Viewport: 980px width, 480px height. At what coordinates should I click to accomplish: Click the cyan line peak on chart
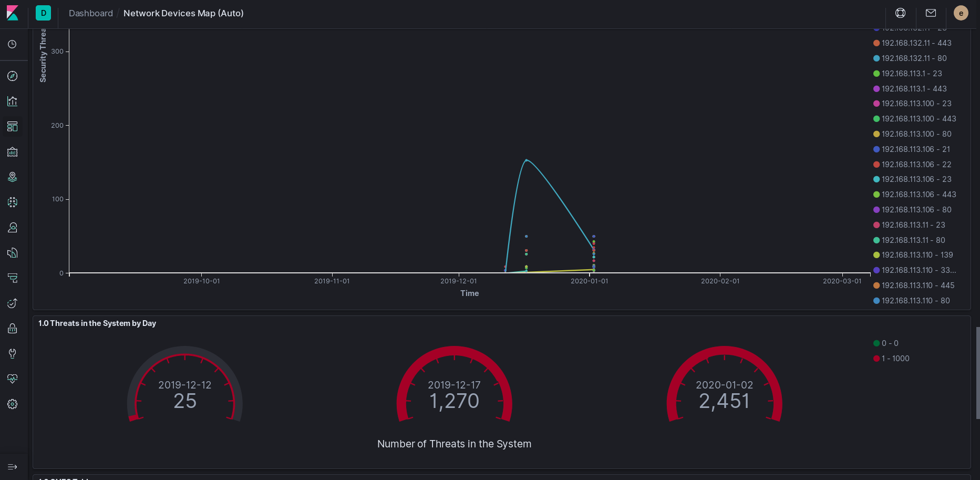[526, 160]
